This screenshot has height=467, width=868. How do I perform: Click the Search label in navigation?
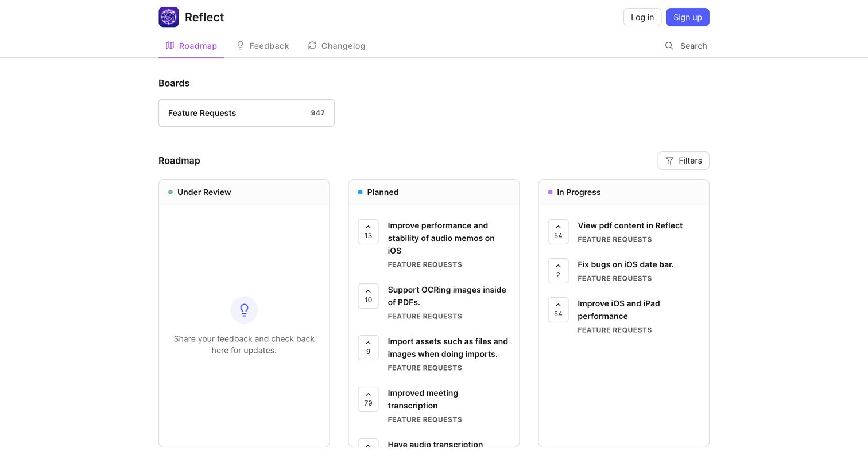point(693,46)
